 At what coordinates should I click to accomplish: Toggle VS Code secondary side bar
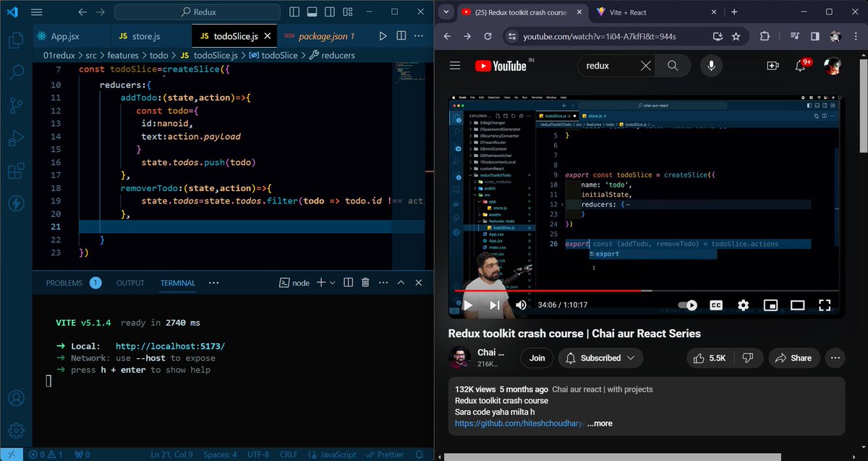[329, 12]
